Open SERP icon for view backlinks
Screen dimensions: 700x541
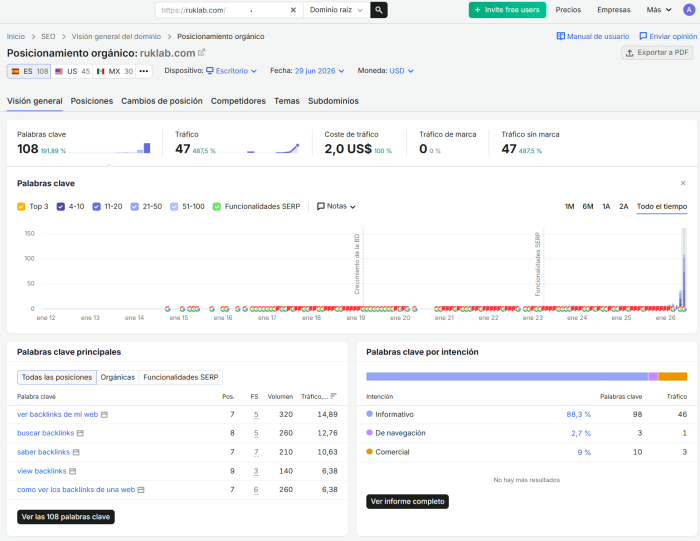[x=73, y=471]
